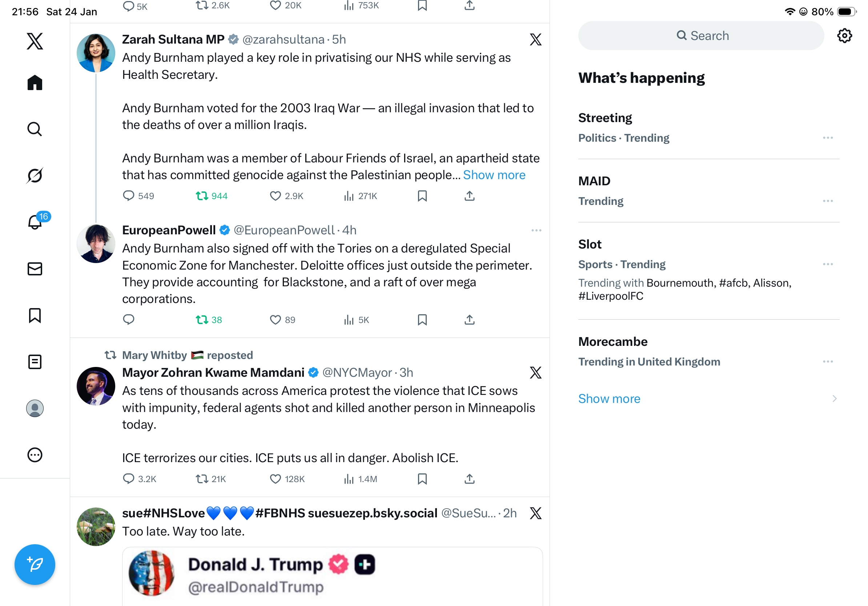Tap the compose post floating button

[x=35, y=564]
